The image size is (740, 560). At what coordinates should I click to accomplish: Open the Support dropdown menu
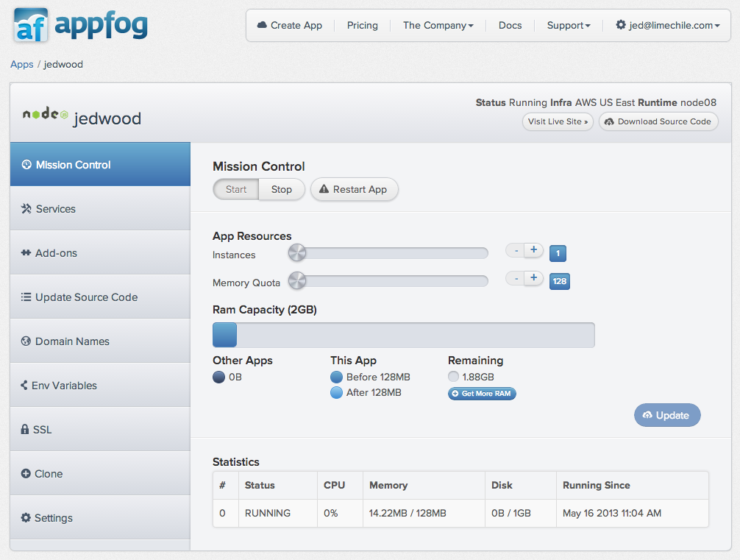(x=568, y=25)
